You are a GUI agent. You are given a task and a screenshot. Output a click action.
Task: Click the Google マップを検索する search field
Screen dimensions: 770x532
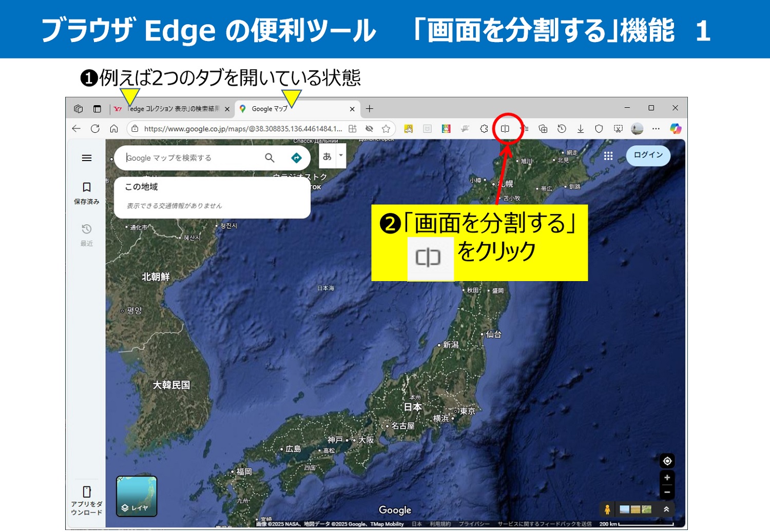coord(192,158)
